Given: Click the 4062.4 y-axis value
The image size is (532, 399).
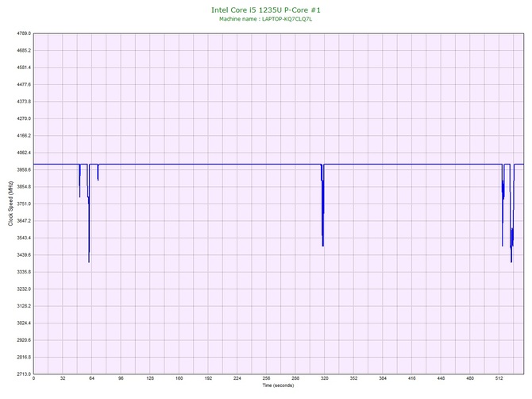Looking at the screenshot, I should point(24,153).
